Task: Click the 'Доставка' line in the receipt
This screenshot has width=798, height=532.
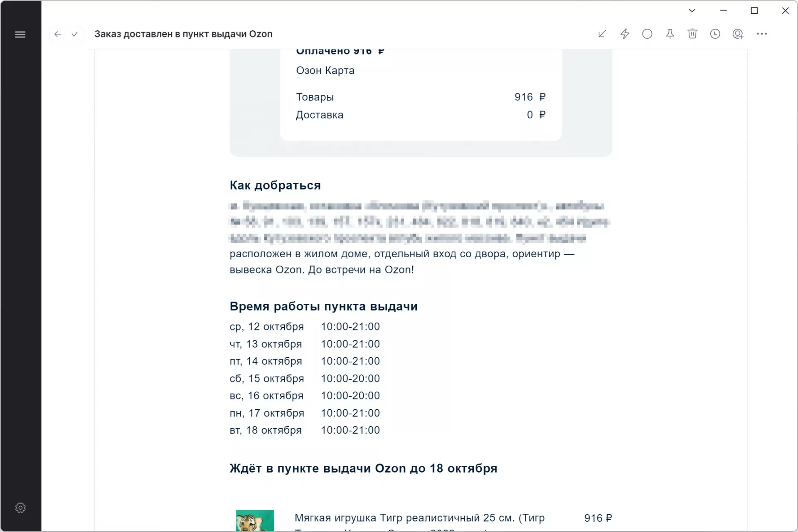Action: 421,115
